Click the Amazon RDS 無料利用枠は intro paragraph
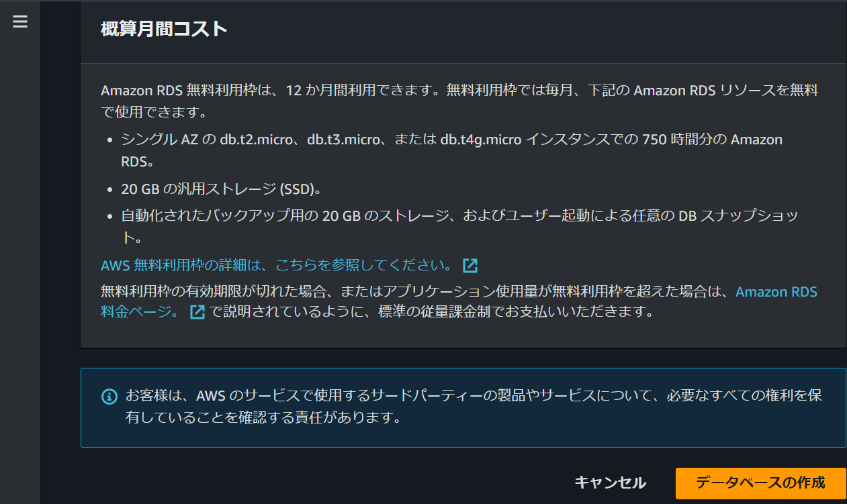 pyautogui.click(x=459, y=101)
